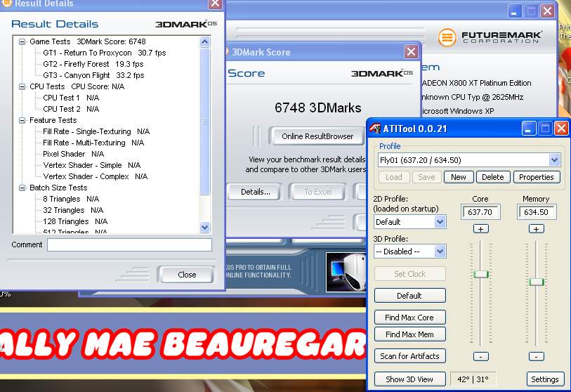The width and height of the screenshot is (571, 392).
Task: Click the Save profile button
Action: (x=426, y=177)
